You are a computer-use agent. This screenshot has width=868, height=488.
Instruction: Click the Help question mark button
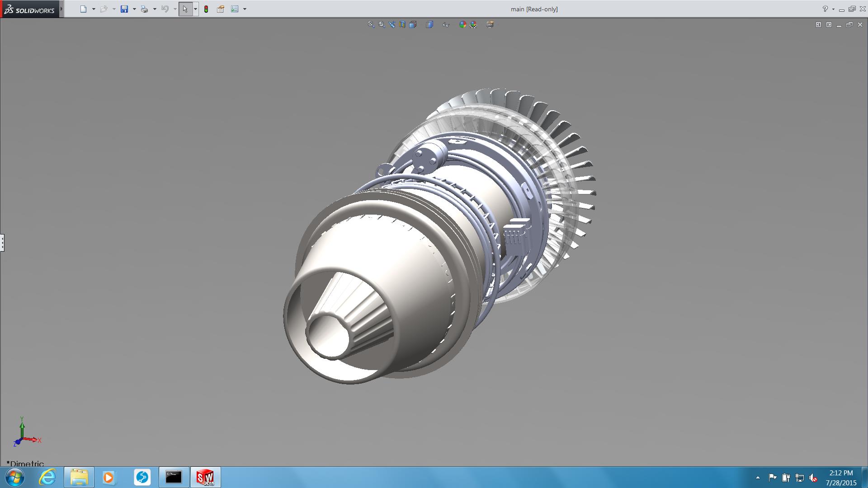(825, 9)
